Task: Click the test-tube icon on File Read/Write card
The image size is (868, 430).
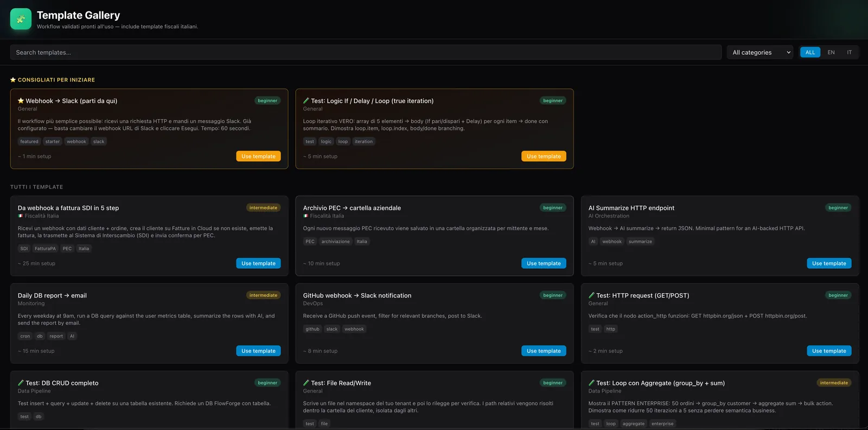Action: coord(306,383)
